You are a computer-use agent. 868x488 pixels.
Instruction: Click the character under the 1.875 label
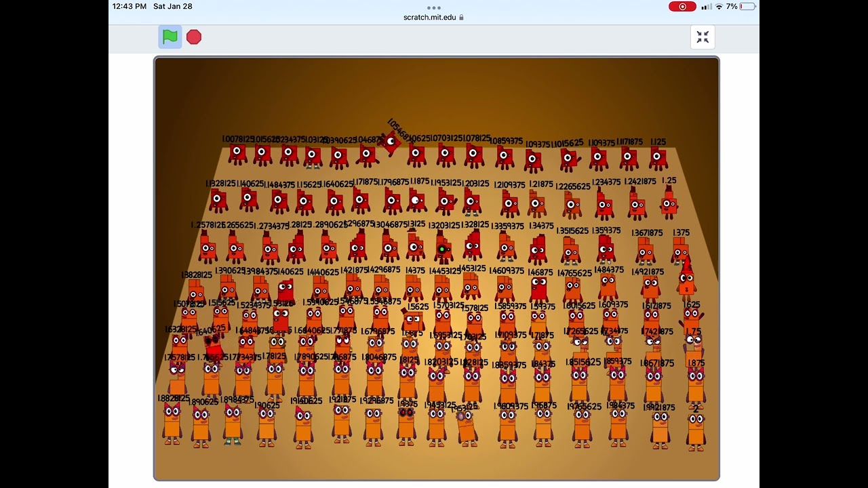pos(696,386)
